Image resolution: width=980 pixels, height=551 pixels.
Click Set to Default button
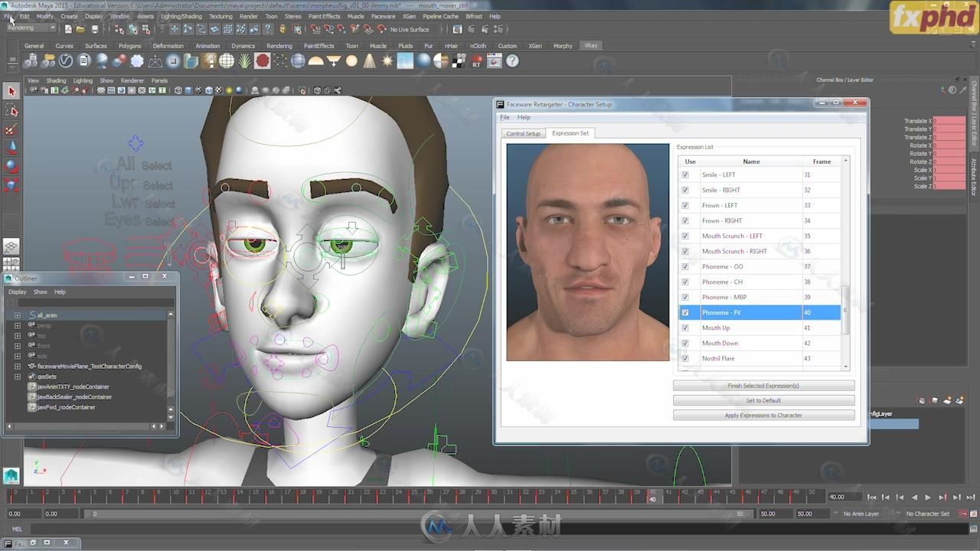coord(763,400)
